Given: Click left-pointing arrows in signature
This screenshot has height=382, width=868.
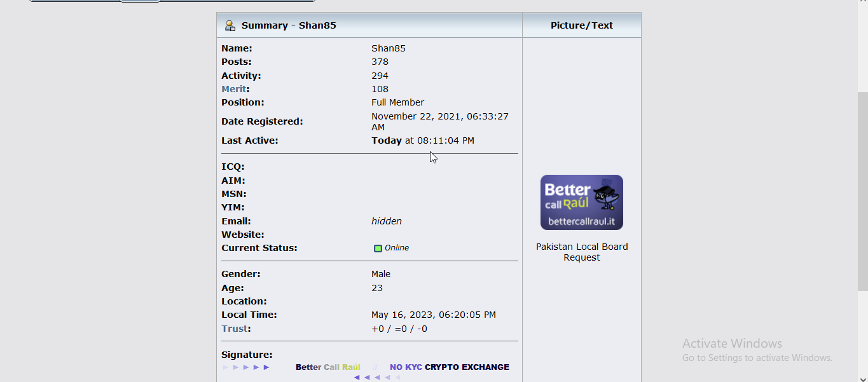Looking at the screenshot, I should point(377,378).
